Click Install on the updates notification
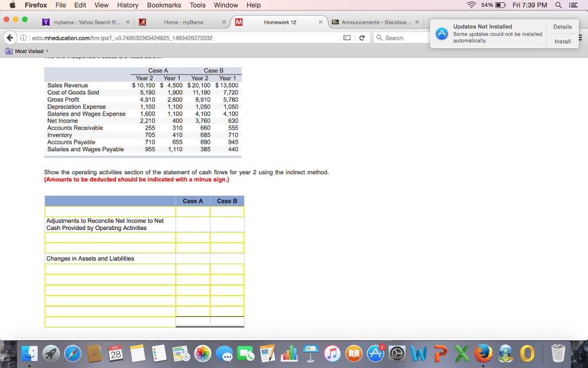Screen dimensions: 588x368 tap(562, 41)
